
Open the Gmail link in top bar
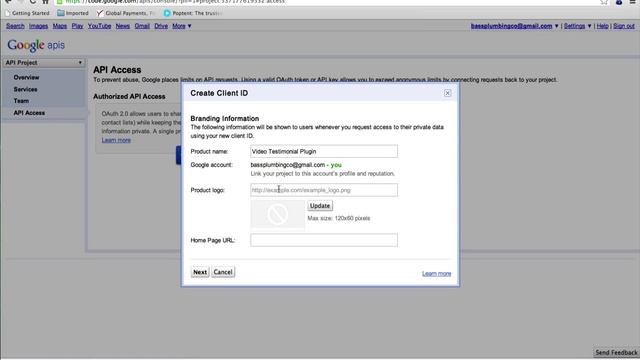coord(142,26)
